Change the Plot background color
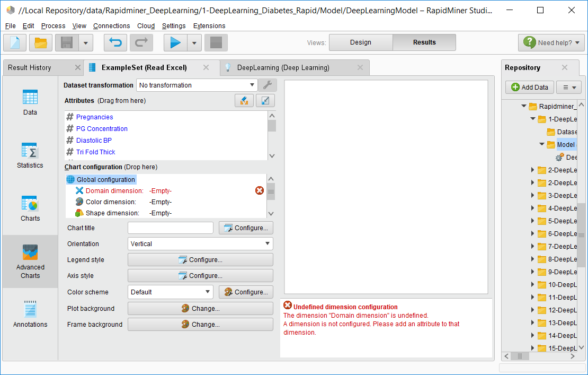 (200, 309)
